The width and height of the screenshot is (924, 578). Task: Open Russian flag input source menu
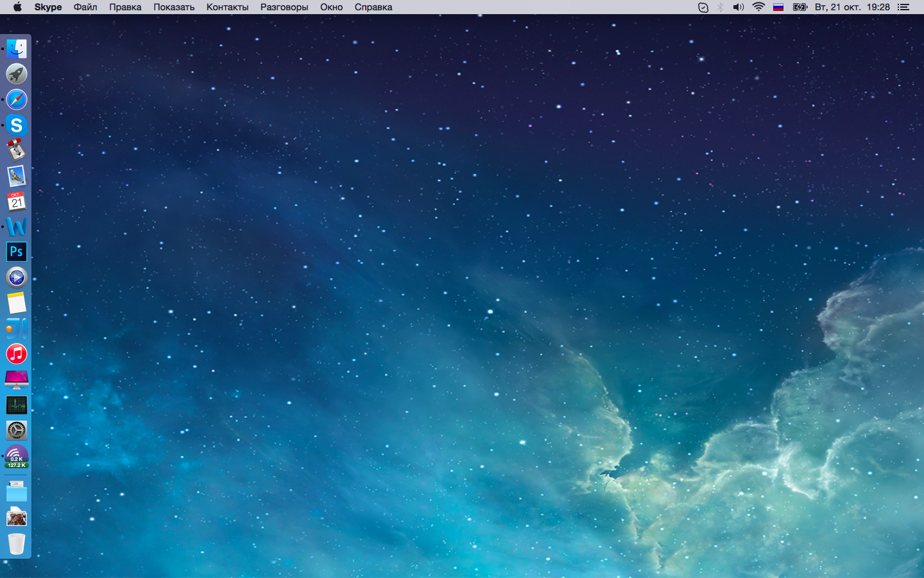pyautogui.click(x=778, y=7)
